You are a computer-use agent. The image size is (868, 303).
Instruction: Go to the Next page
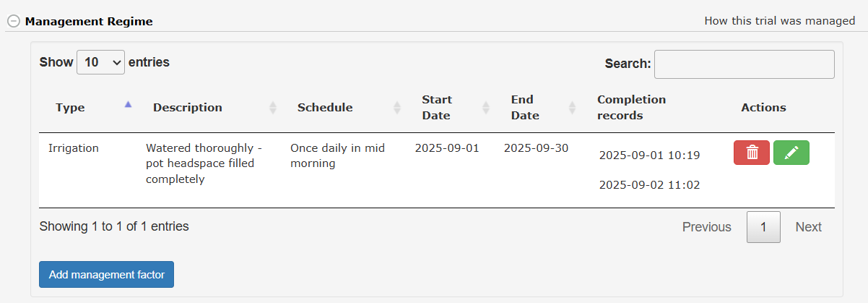(808, 227)
